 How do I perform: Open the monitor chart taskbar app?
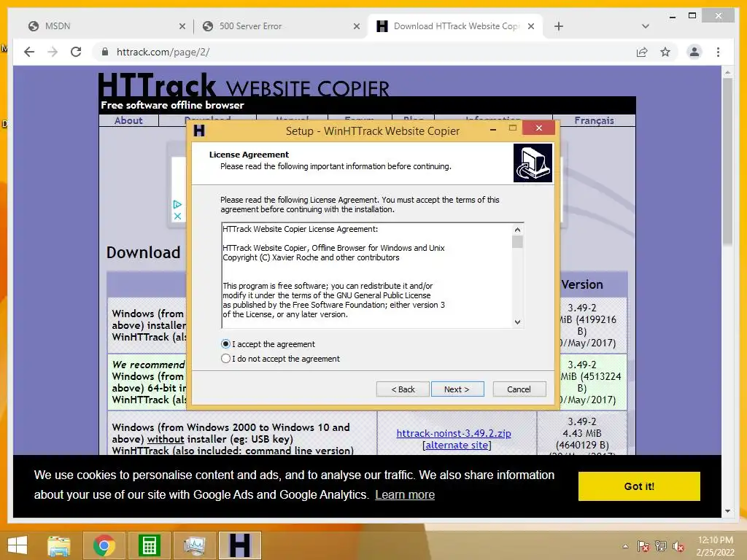194,545
